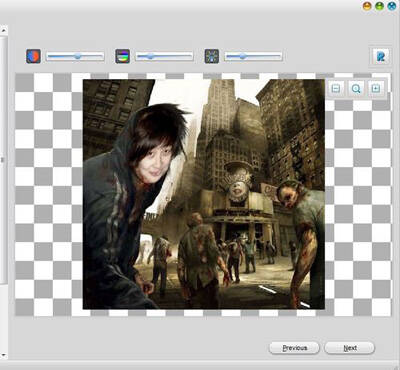Maximize the window with green button
This screenshot has width=400, height=370.
click(380, 6)
